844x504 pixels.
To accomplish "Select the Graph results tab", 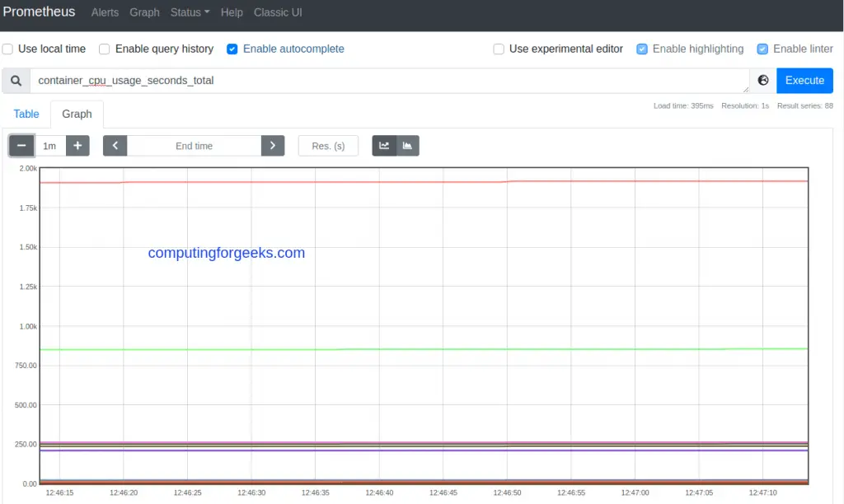I will click(x=77, y=114).
